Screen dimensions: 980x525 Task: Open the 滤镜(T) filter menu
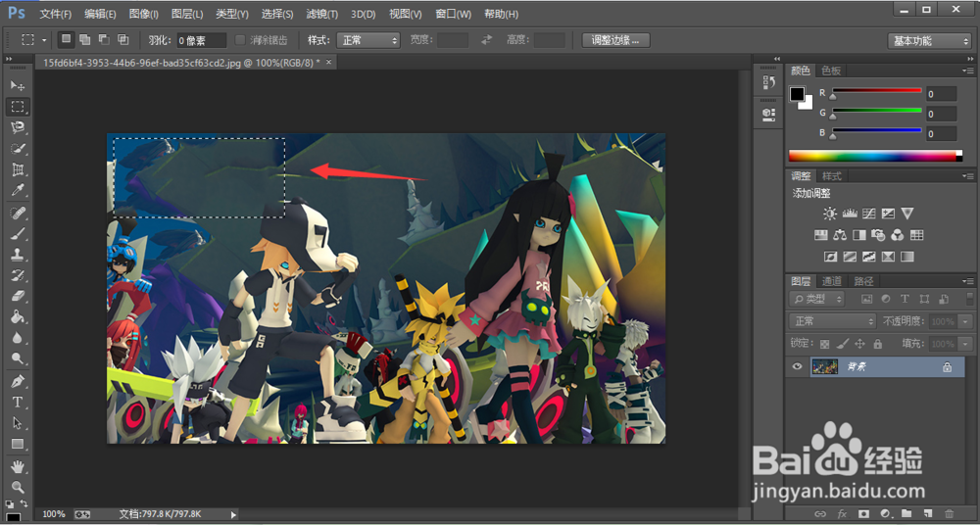point(321,14)
